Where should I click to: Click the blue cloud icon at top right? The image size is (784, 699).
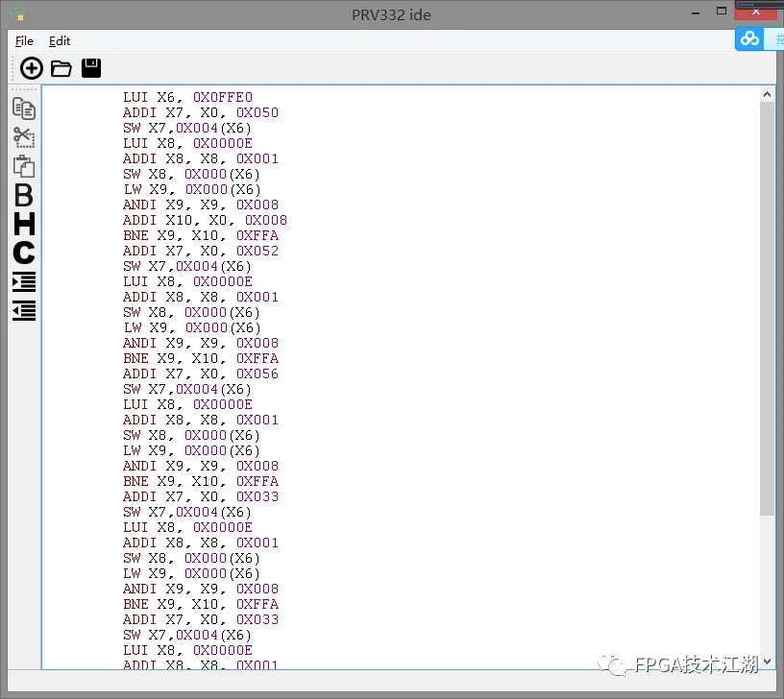749,38
